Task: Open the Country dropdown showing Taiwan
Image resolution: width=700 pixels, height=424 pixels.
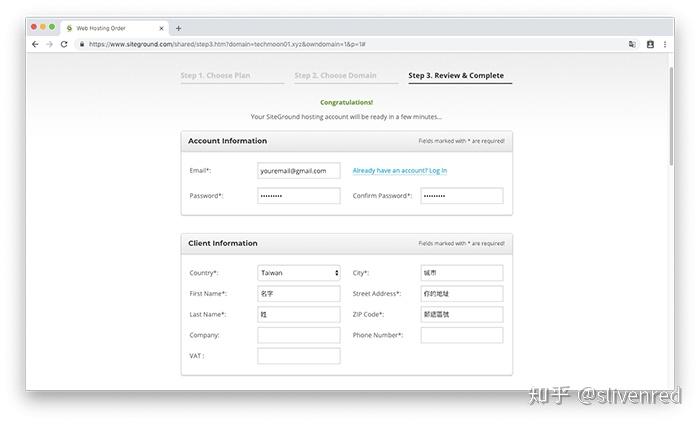Action: 299,273
